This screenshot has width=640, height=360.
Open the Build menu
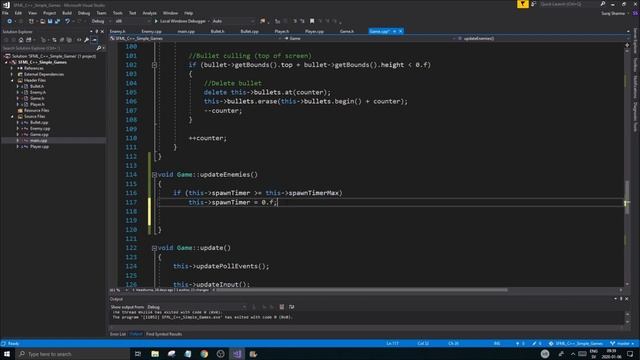coord(67,13)
